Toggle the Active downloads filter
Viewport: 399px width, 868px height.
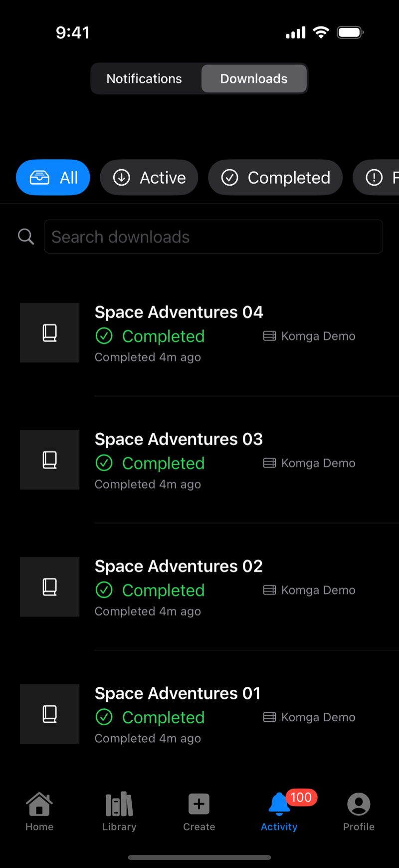pos(149,177)
